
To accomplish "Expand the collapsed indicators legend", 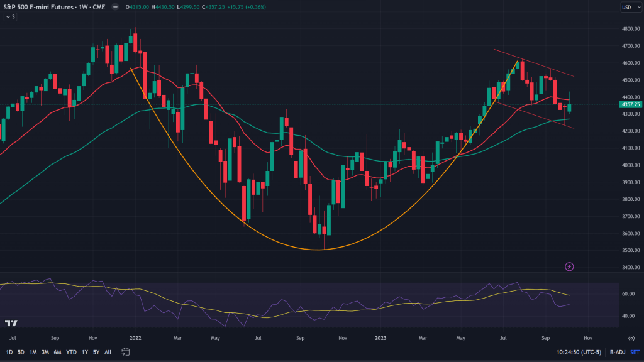I will (x=9, y=17).
